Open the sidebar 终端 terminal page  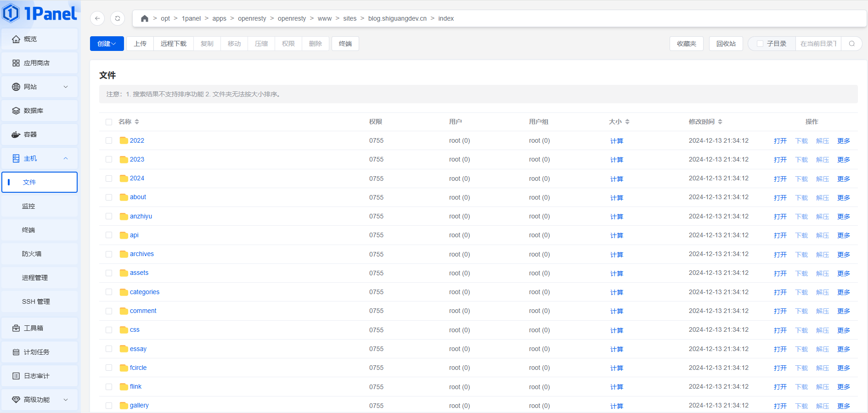(x=39, y=230)
